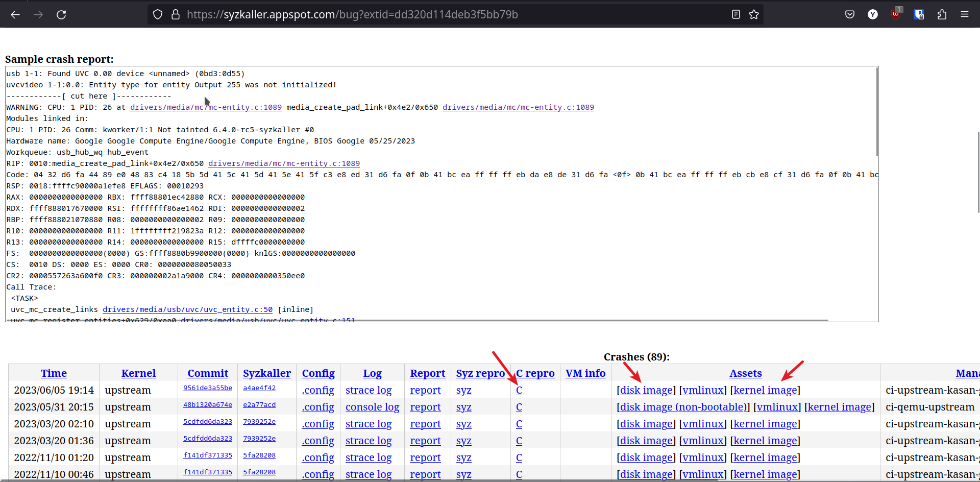
Task: Sort crashes by the Time column header
Action: click(x=54, y=373)
